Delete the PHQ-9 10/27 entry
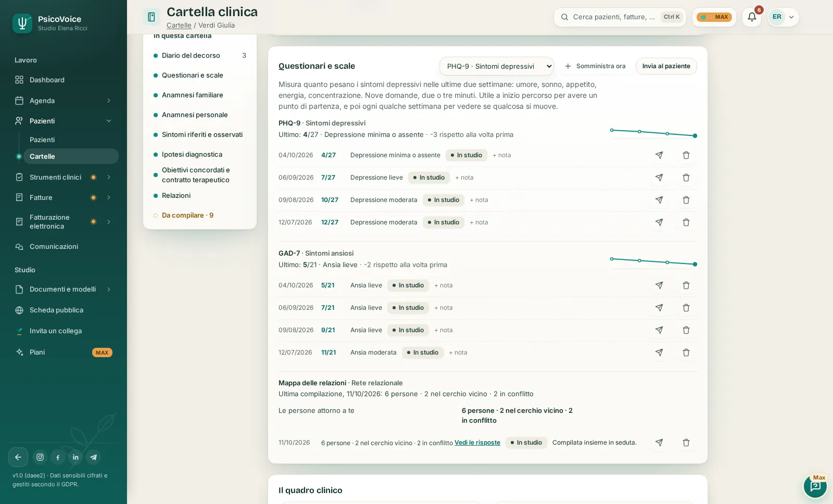The height and width of the screenshot is (504, 833). [686, 200]
